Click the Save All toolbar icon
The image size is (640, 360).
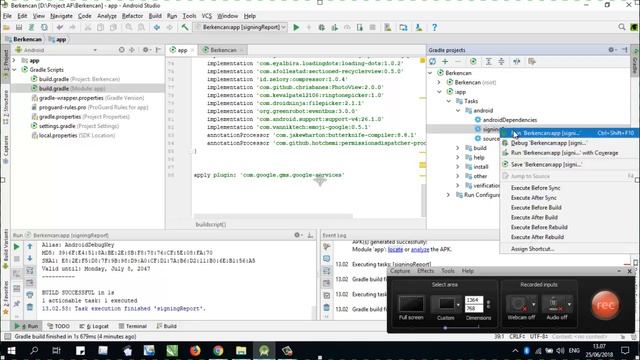[x=19, y=27]
